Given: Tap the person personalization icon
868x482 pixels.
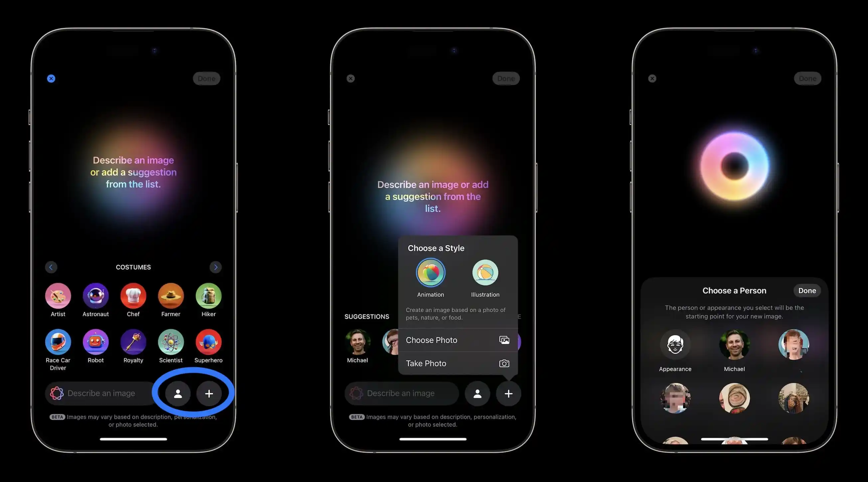Looking at the screenshot, I should [178, 393].
